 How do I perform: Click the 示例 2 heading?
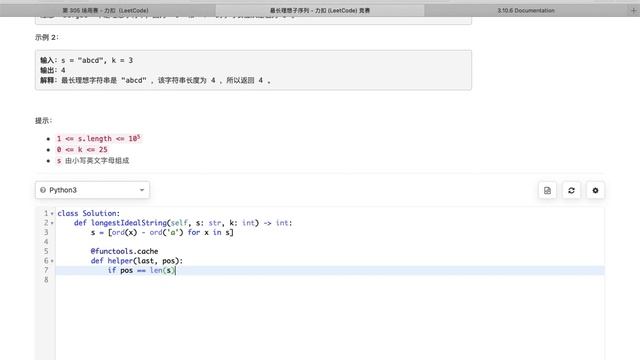point(47,37)
